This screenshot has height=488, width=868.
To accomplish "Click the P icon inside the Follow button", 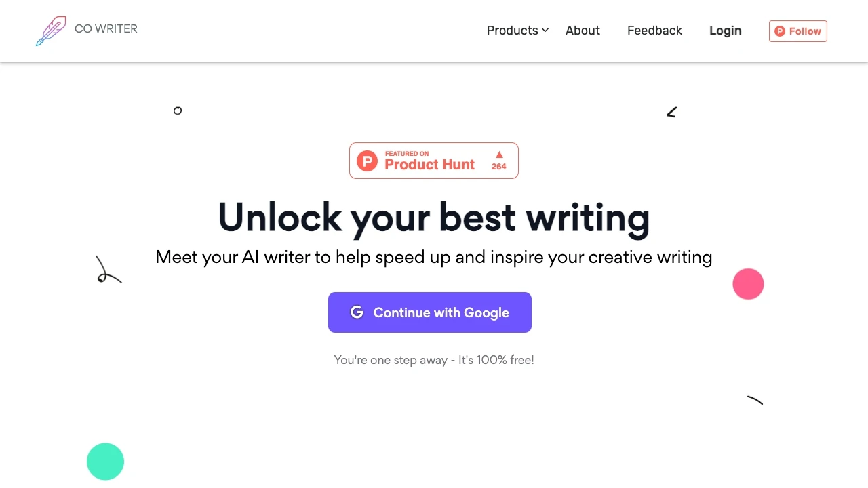I will [x=780, y=30].
